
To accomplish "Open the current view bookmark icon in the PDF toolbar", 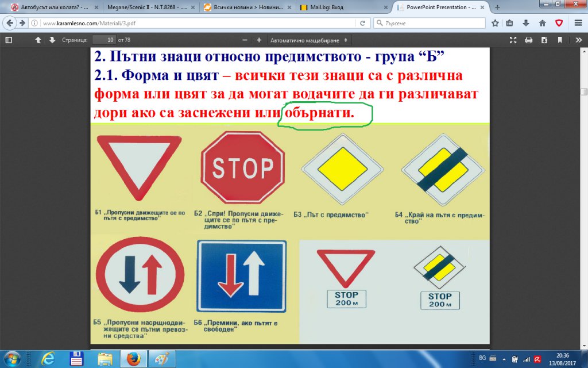I will (x=560, y=40).
